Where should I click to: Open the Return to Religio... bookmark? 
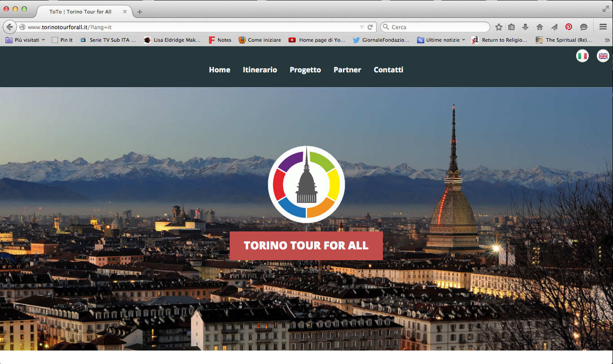coord(499,40)
